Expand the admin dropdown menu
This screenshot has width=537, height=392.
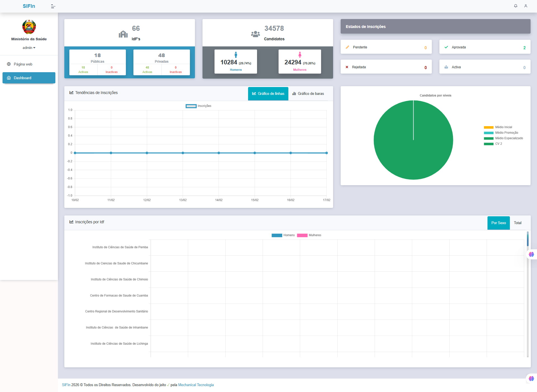[x=29, y=48]
